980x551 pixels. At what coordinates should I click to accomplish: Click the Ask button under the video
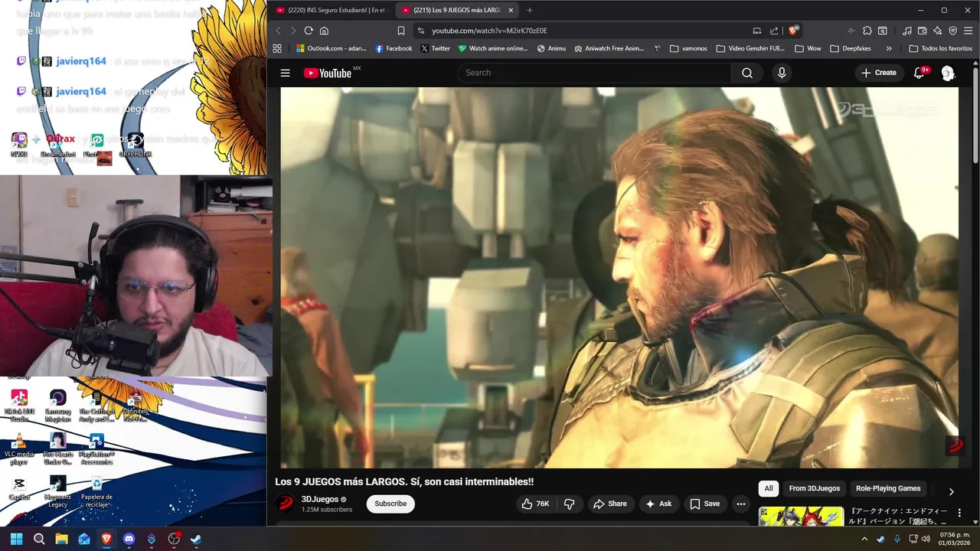click(658, 504)
